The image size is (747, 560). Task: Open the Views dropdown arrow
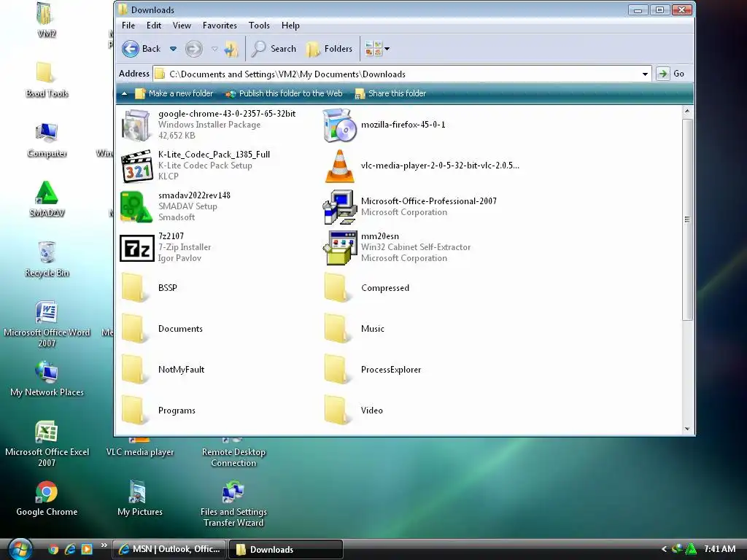pos(387,49)
